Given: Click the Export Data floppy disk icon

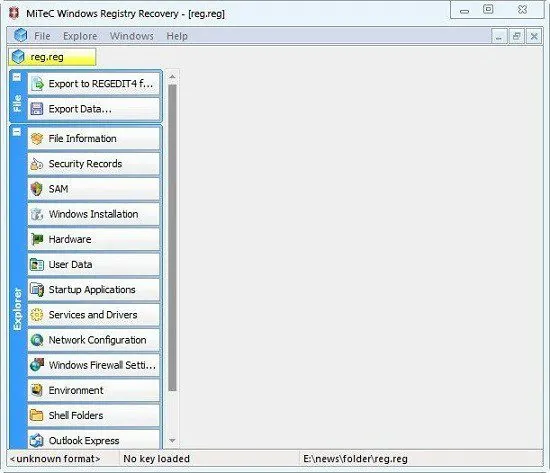Looking at the screenshot, I should pos(36,109).
